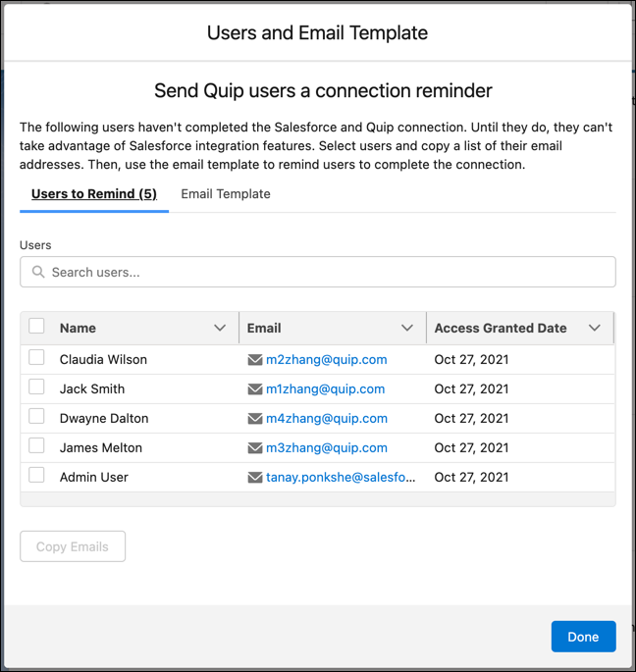This screenshot has width=636, height=672.
Task: Click the envelope icon beside m2zhang@quip.com
Action: click(x=255, y=360)
